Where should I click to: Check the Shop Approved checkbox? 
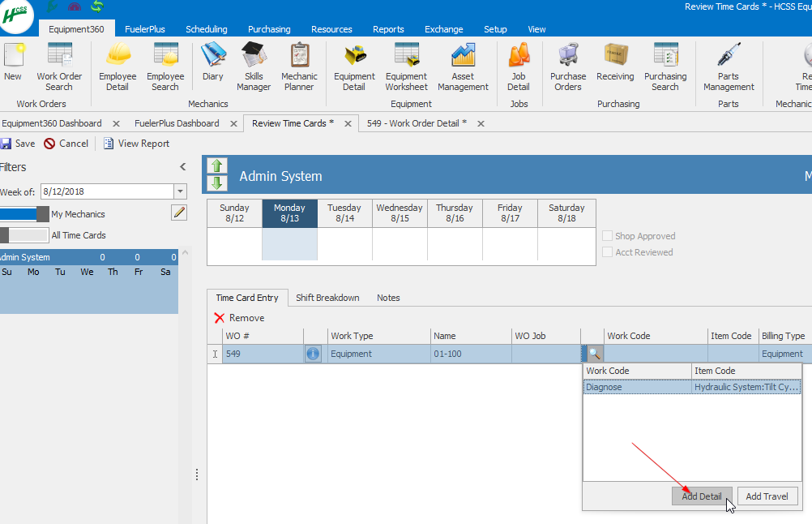click(608, 236)
